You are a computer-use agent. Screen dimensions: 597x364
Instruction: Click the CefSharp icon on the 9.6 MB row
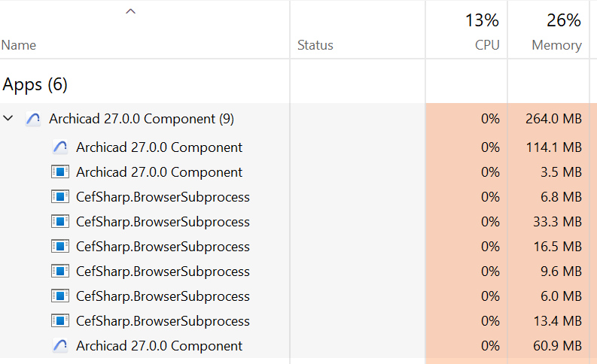coord(60,271)
